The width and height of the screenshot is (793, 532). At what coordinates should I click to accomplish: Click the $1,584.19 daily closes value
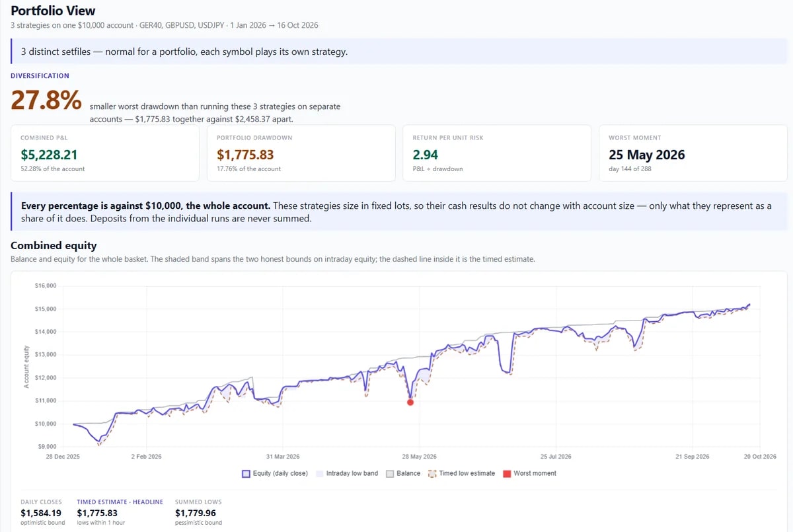41,513
